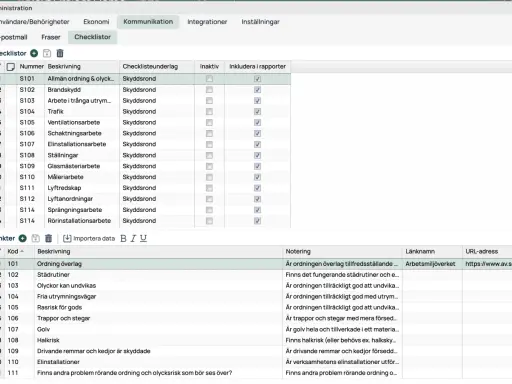The width and height of the screenshot is (512, 384).
Task: Click the Länknamn column header
Action: coord(432,251)
